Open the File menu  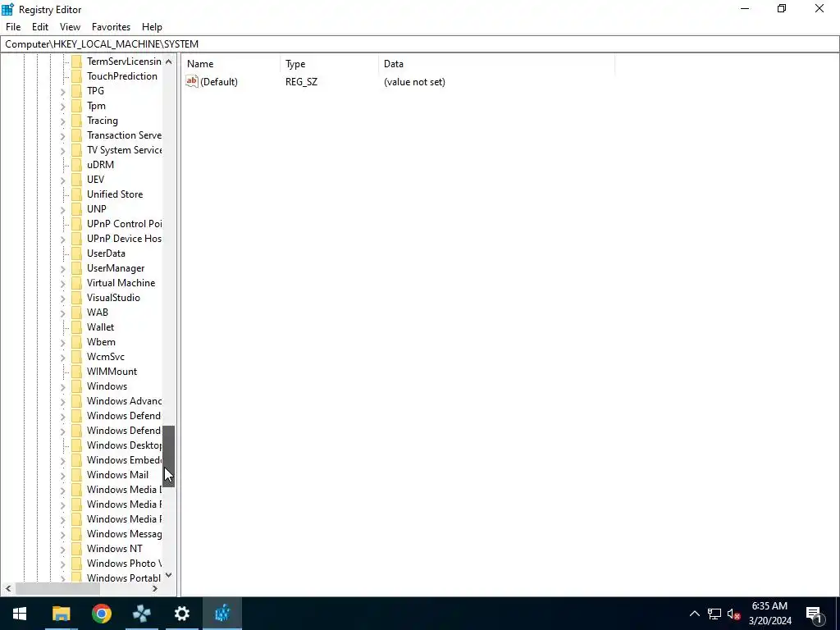coord(13,27)
